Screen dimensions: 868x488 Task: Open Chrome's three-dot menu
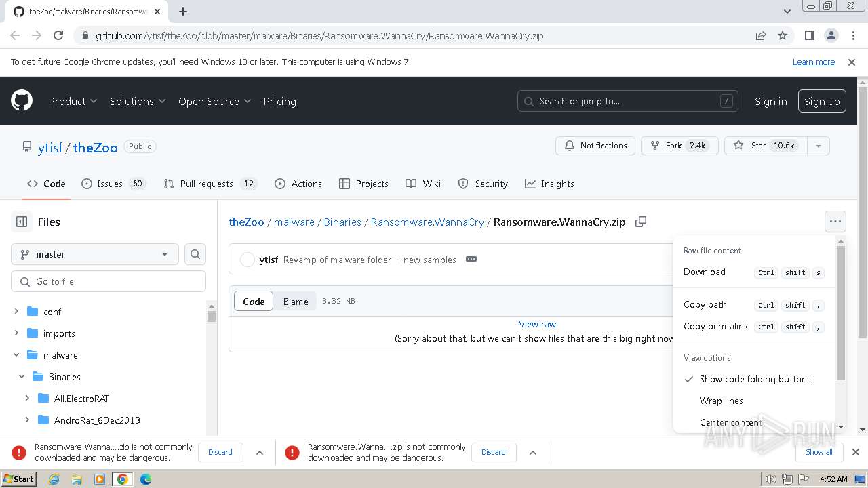point(852,35)
